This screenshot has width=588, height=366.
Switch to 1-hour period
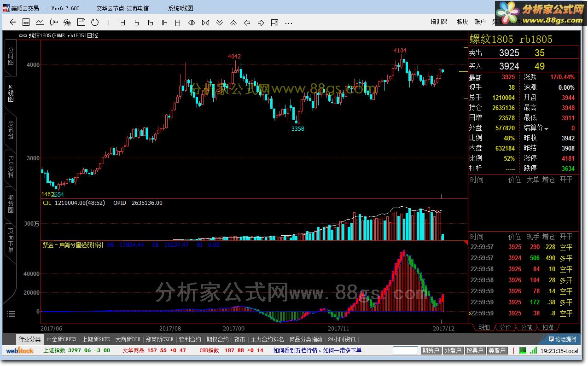(164, 22)
